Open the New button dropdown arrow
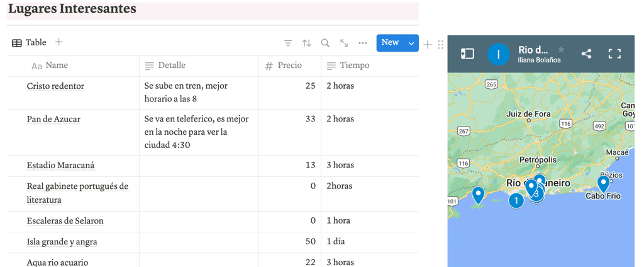The width and height of the screenshot is (644, 267). point(411,43)
